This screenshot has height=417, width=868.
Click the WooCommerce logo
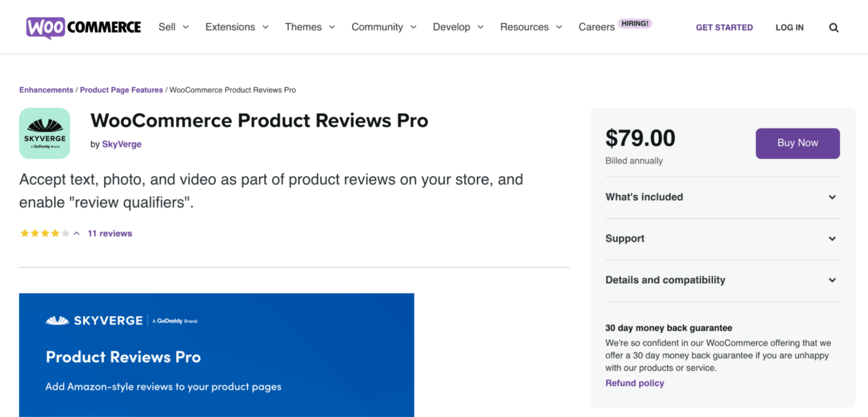pyautogui.click(x=83, y=27)
